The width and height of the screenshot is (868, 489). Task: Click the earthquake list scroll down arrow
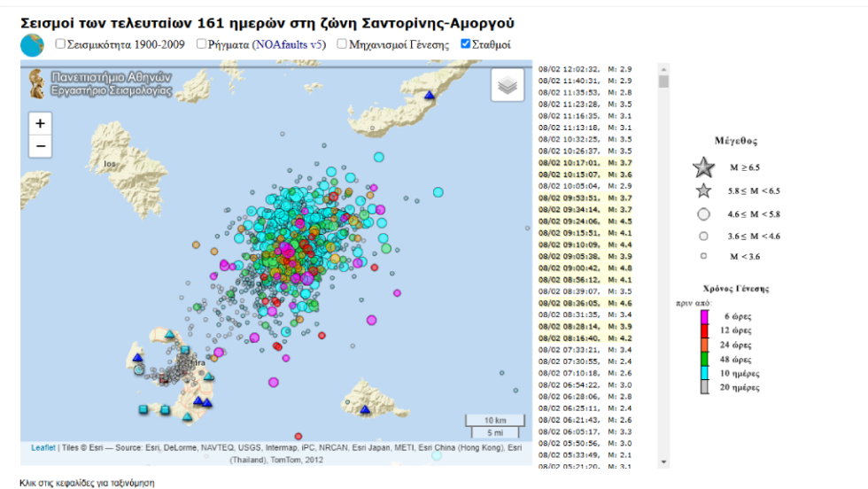663,462
